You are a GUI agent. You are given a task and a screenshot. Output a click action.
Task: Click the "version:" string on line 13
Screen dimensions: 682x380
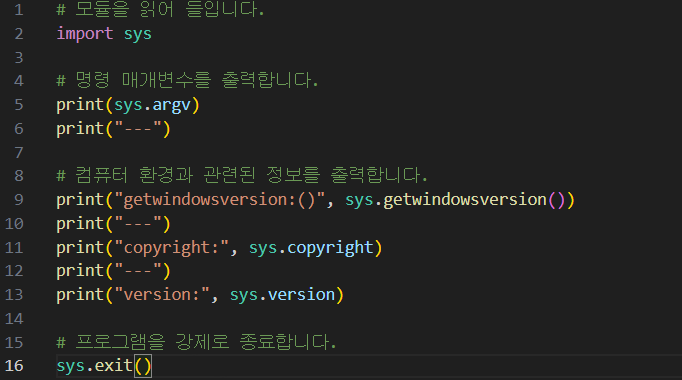point(162,295)
